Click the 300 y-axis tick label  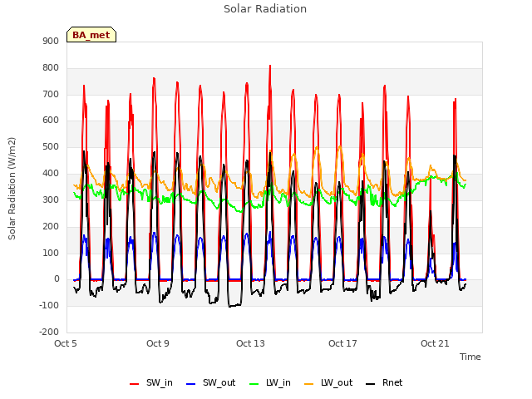51,199
